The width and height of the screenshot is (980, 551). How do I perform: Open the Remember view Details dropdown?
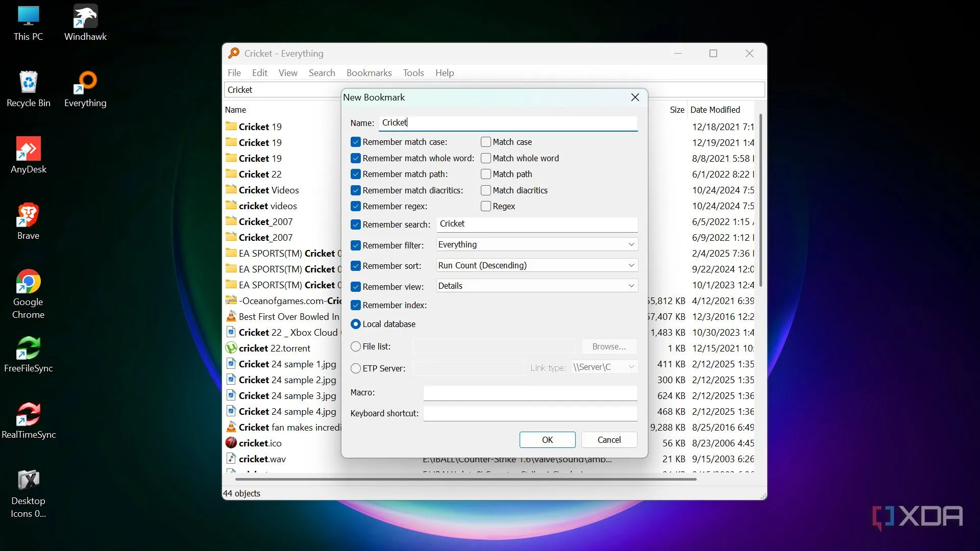pyautogui.click(x=537, y=286)
